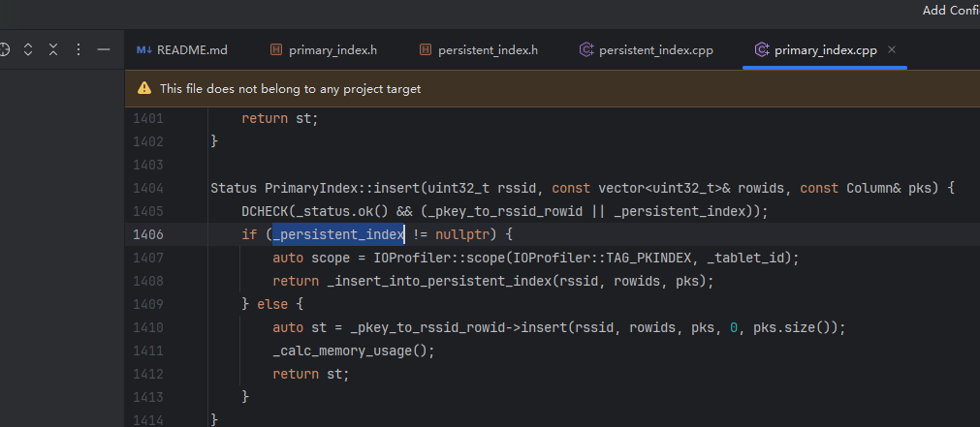Click the Expand All icon in project panel
Viewport: 980px width, 427px height.
tap(28, 49)
